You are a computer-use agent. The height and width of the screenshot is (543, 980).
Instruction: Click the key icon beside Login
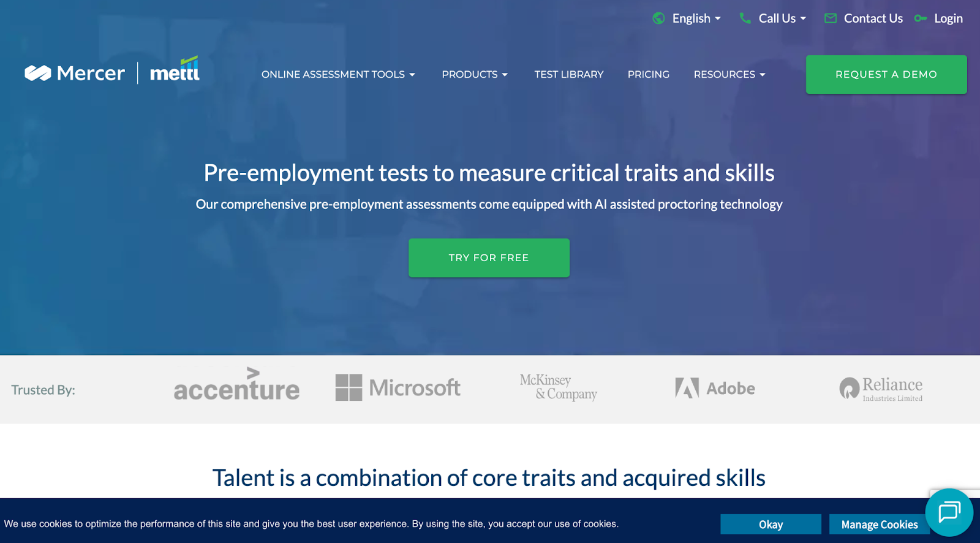point(921,18)
